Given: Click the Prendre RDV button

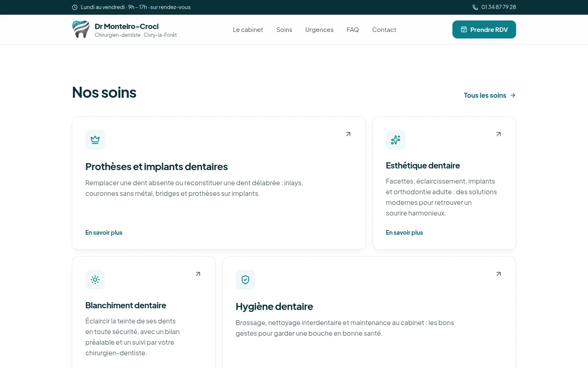Looking at the screenshot, I should (484, 29).
